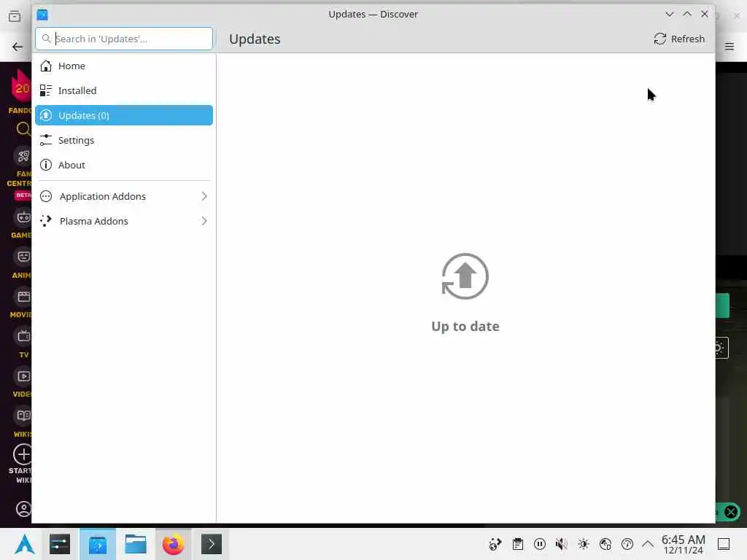Click the Plasma Addons chevron arrow

tap(204, 221)
